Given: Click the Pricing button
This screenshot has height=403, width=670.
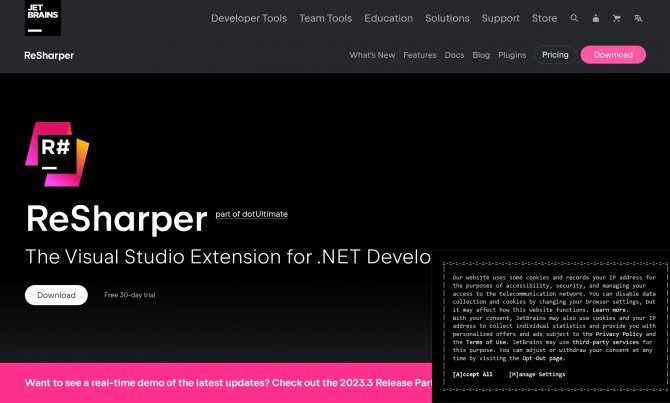Looking at the screenshot, I should pos(555,55).
